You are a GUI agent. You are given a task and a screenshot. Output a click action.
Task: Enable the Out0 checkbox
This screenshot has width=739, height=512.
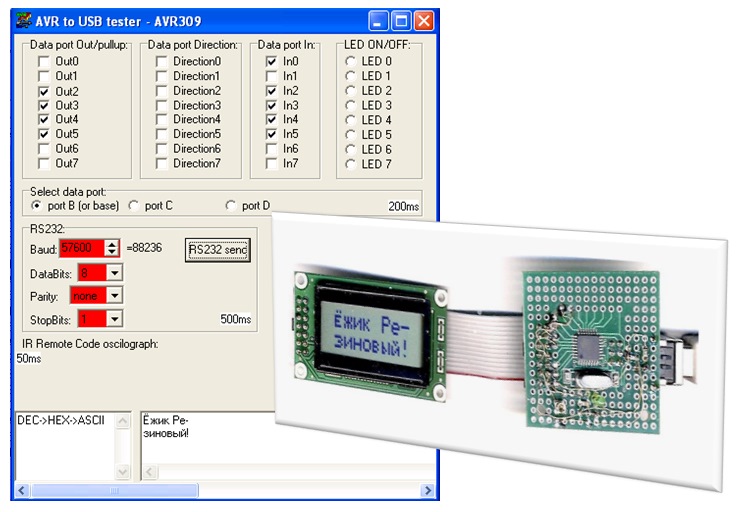point(44,62)
